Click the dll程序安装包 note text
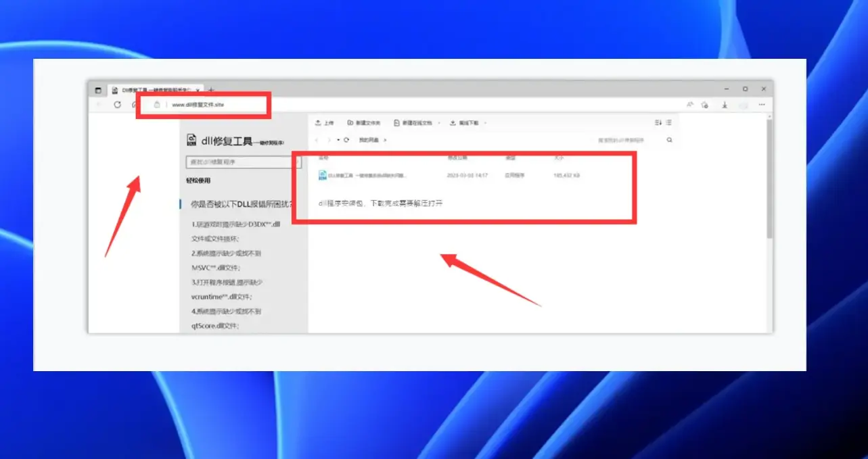Image resolution: width=868 pixels, height=459 pixels. tap(381, 203)
